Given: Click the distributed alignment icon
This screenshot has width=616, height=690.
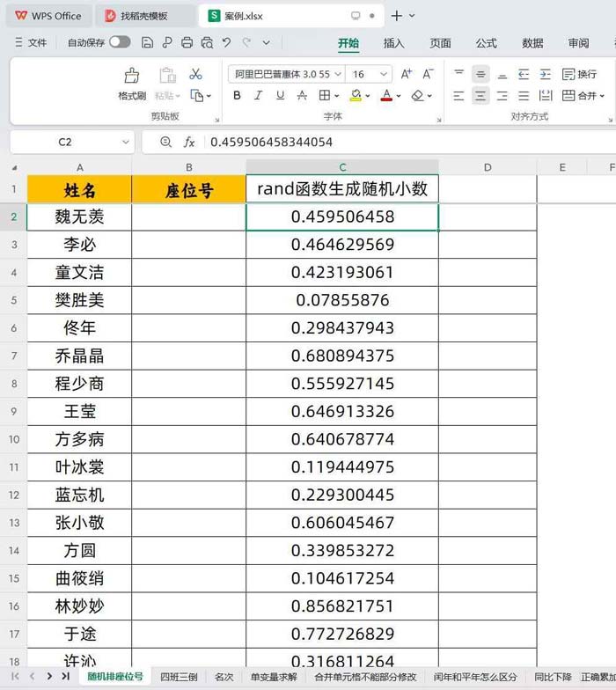Looking at the screenshot, I should click(546, 95).
